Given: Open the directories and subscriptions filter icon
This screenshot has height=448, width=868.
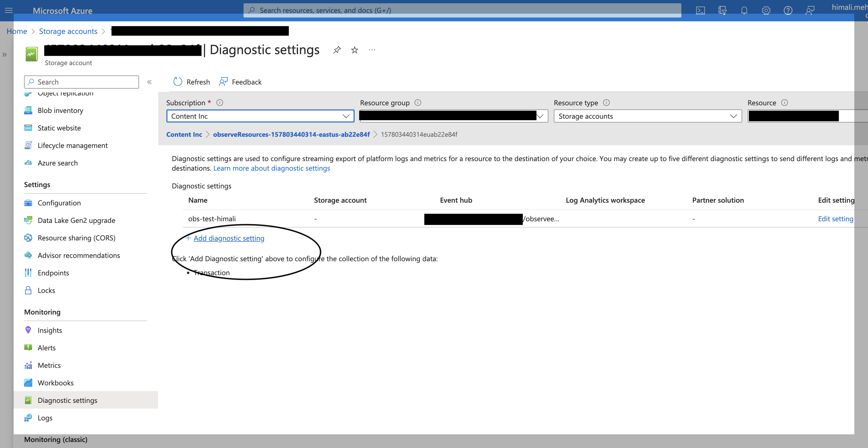Looking at the screenshot, I should click(x=722, y=10).
